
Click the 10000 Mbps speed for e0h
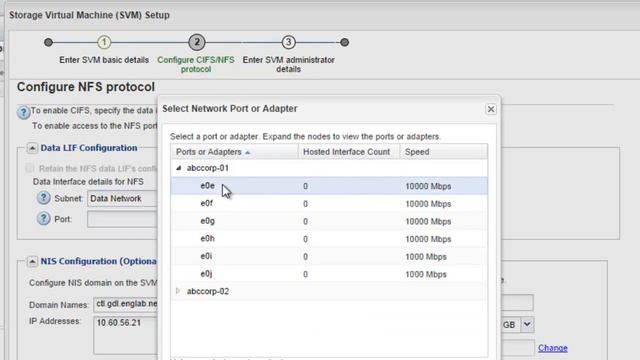[x=428, y=239]
